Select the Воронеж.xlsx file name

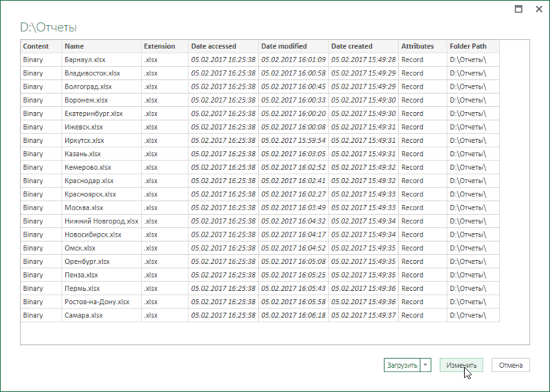pyautogui.click(x=87, y=100)
